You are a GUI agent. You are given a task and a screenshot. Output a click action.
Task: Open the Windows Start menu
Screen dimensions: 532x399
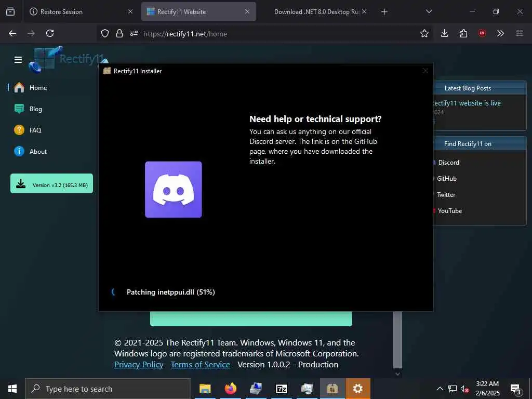12,389
